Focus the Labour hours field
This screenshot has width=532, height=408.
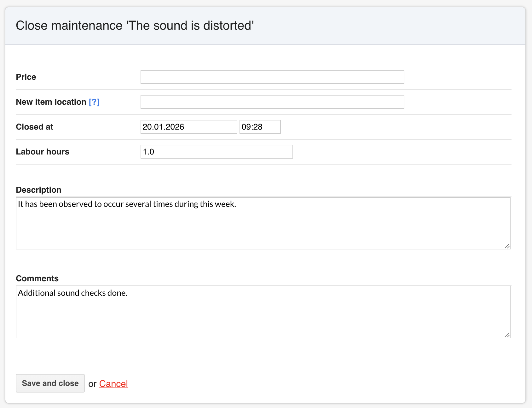click(x=217, y=152)
